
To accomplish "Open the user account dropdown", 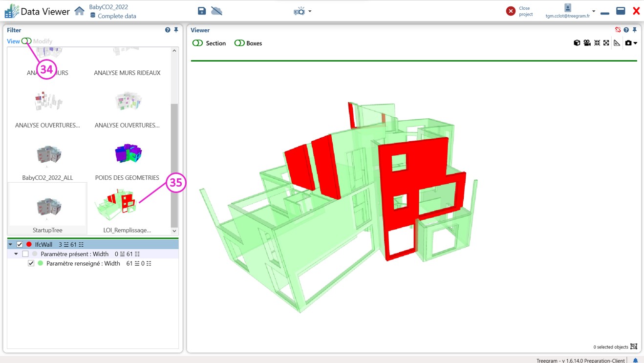I will 594,11.
